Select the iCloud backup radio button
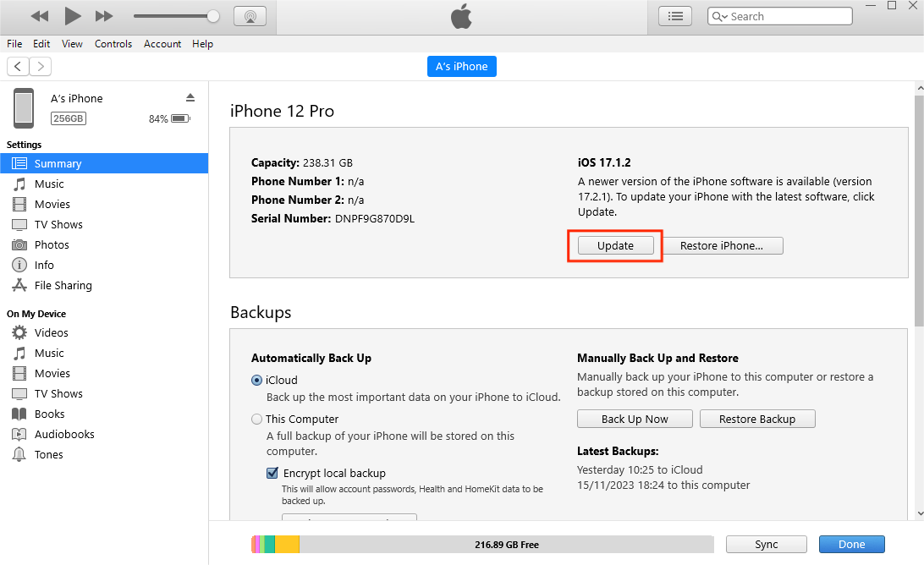Image resolution: width=924 pixels, height=565 pixels. [256, 380]
